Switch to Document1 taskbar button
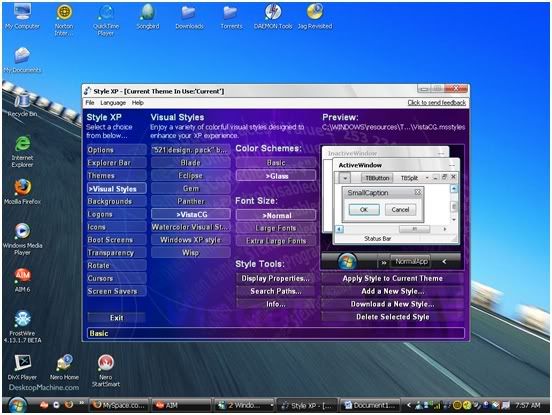This screenshot has height=415, width=552. coord(370,405)
